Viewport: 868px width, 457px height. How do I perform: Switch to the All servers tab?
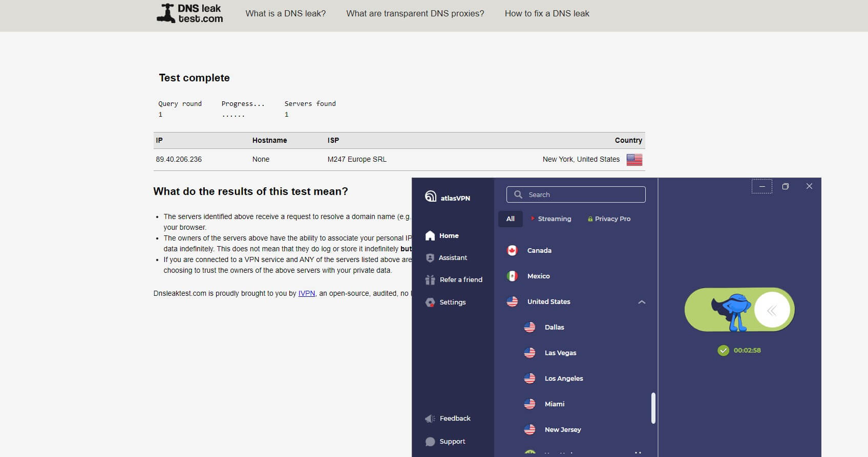pos(511,219)
